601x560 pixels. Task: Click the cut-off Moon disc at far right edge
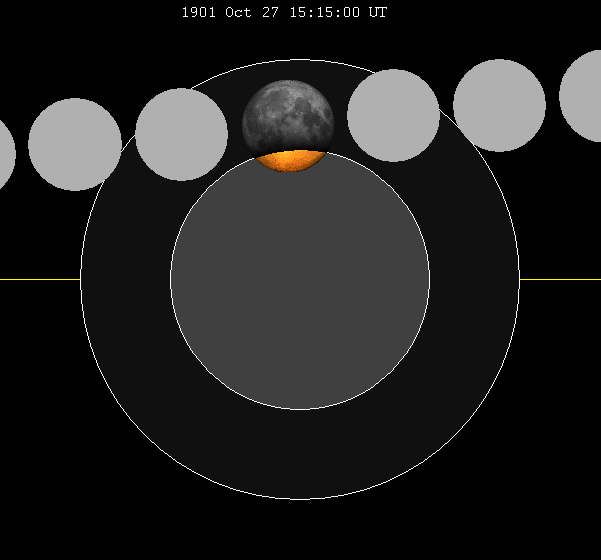pyautogui.click(x=583, y=96)
